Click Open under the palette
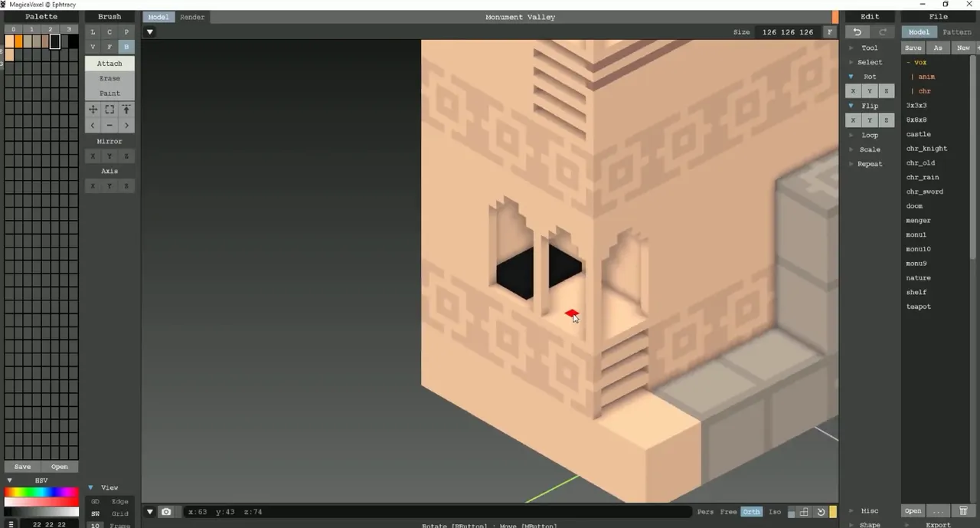980x528 pixels. click(60, 467)
